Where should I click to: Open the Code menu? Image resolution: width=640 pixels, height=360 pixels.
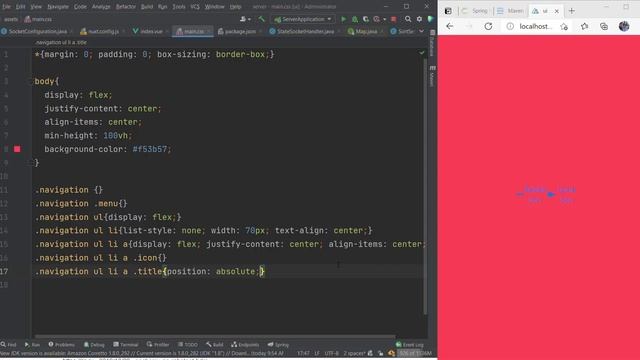point(80,7)
